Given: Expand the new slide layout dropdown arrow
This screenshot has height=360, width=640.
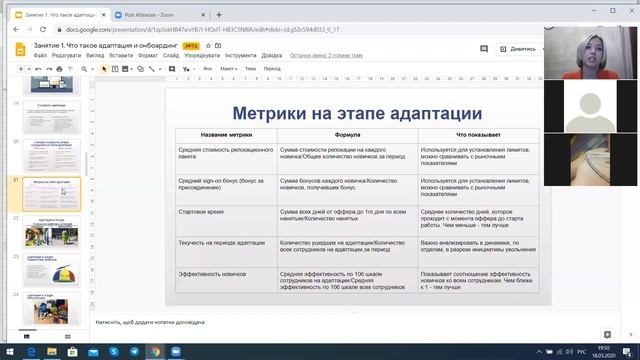Looking at the screenshot, I should tap(29, 69).
